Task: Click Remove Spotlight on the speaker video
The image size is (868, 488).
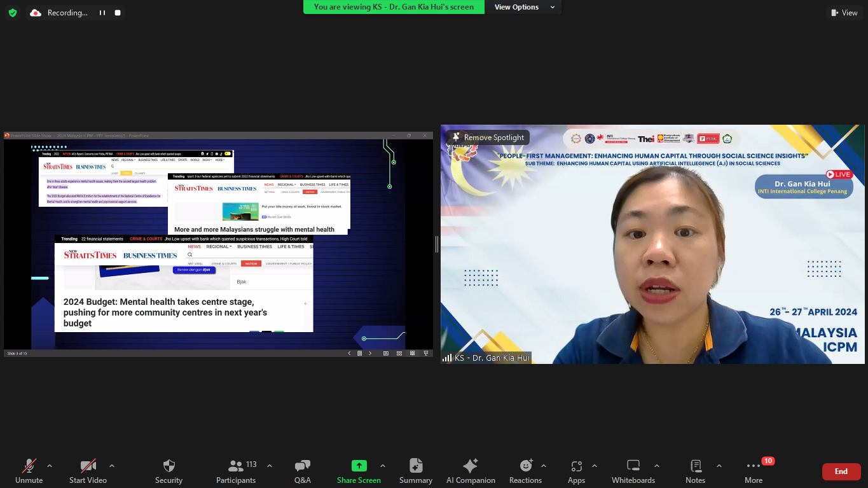Action: pyautogui.click(x=486, y=137)
